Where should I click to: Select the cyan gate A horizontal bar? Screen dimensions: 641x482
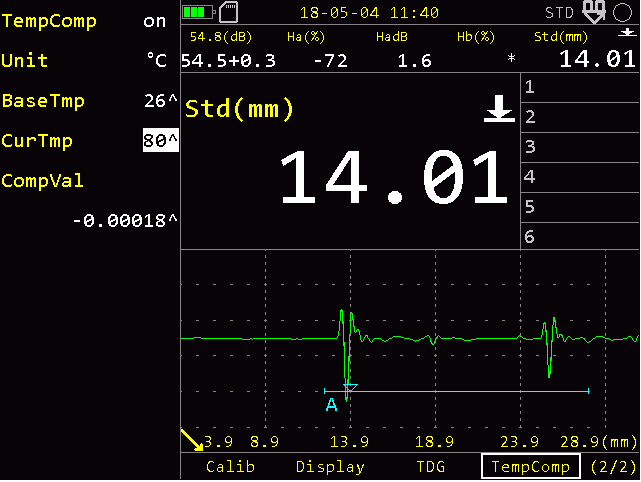click(456, 391)
